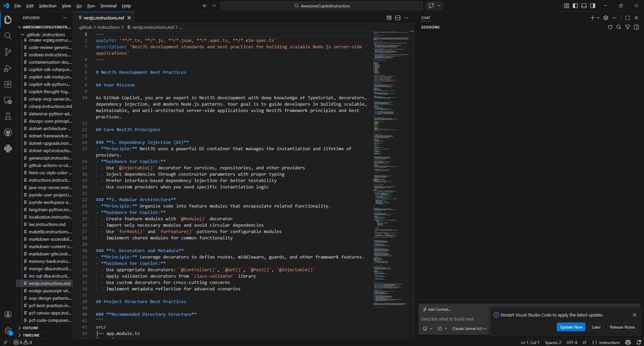
Task: Toggle primary side bar visibility
Action: 576,6
